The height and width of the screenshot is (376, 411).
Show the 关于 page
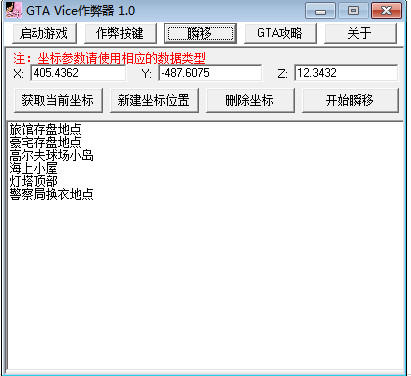[360, 33]
